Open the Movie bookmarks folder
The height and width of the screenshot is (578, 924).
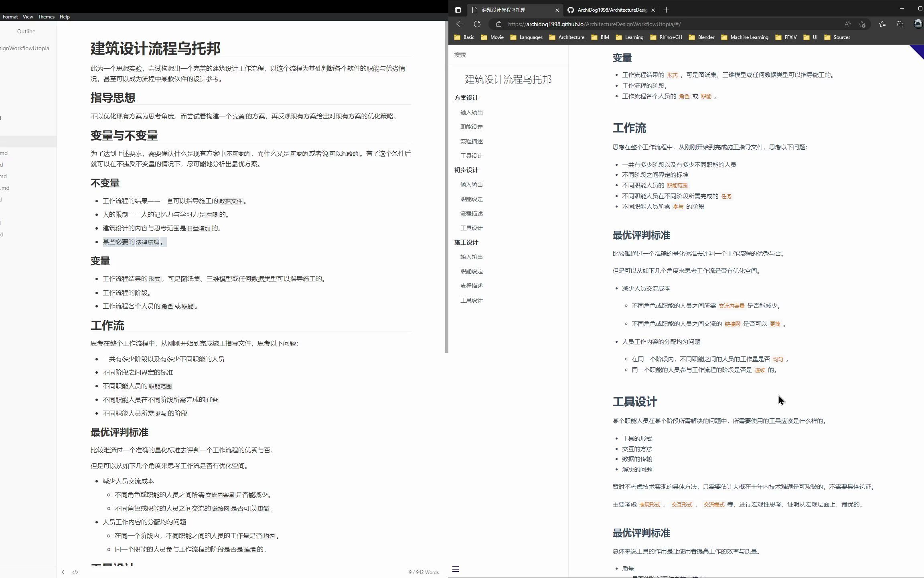(492, 37)
